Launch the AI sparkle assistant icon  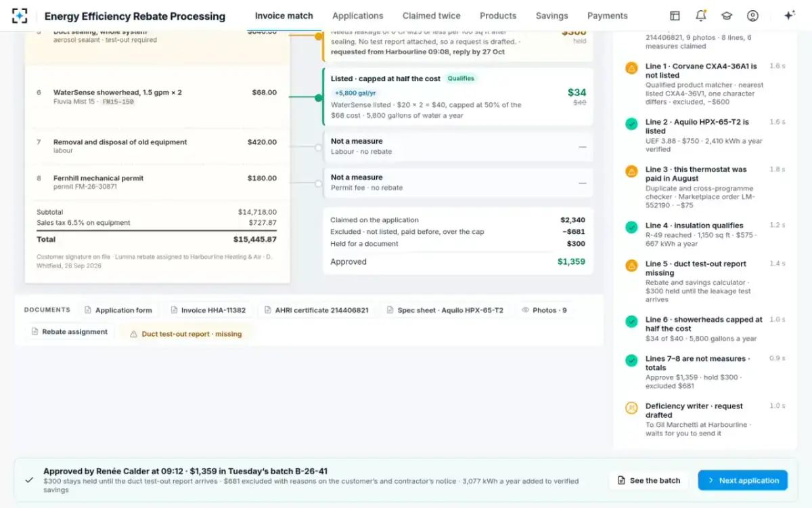click(789, 16)
